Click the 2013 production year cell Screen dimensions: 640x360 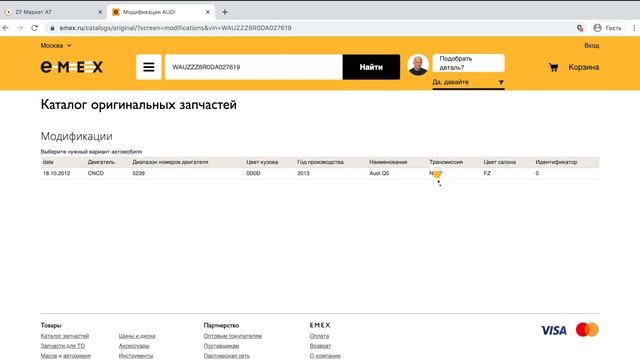pyautogui.click(x=303, y=173)
